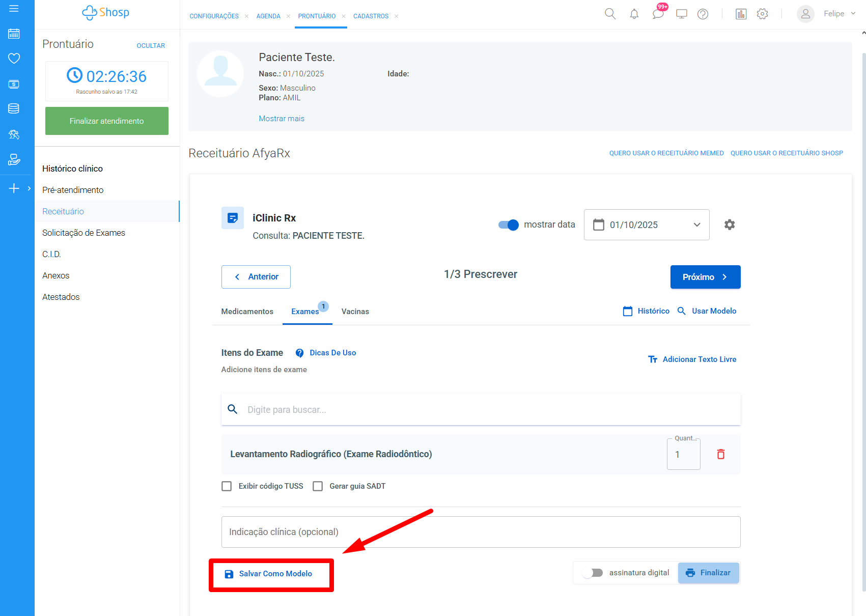Image resolution: width=866 pixels, height=616 pixels.
Task: Check the Exibir código TUSS checkbox
Action: click(x=227, y=486)
